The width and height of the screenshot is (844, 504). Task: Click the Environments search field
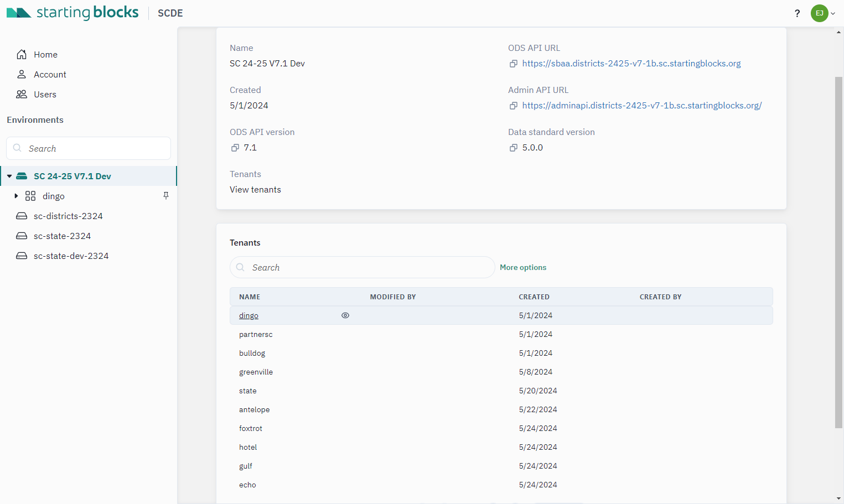tap(89, 148)
